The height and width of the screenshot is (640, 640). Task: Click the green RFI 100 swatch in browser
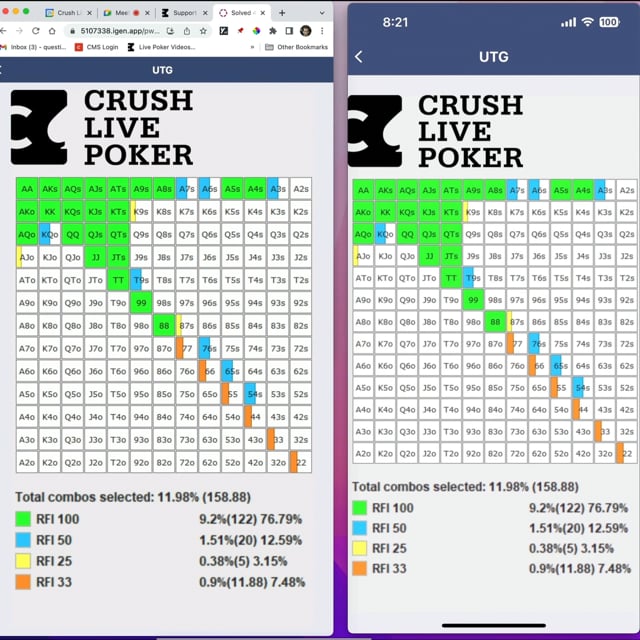pos(23,519)
